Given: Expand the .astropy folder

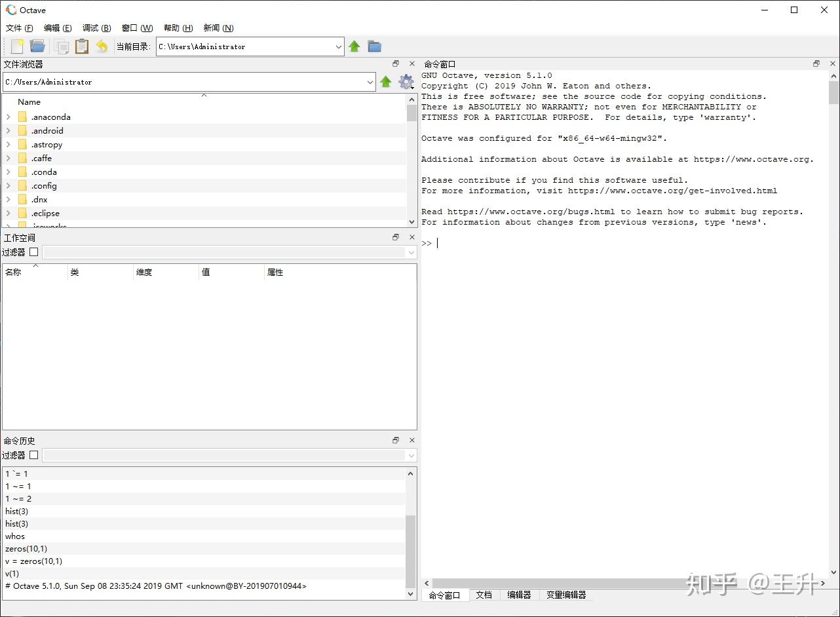Looking at the screenshot, I should pos(8,144).
